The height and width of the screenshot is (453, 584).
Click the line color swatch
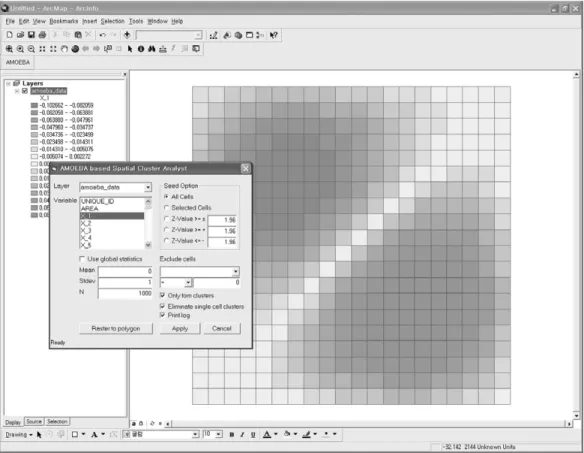(x=306, y=434)
